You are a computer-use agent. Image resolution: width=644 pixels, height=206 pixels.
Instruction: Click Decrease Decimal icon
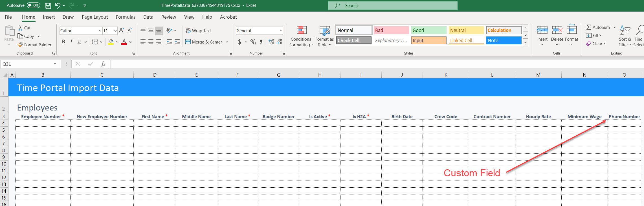click(279, 42)
